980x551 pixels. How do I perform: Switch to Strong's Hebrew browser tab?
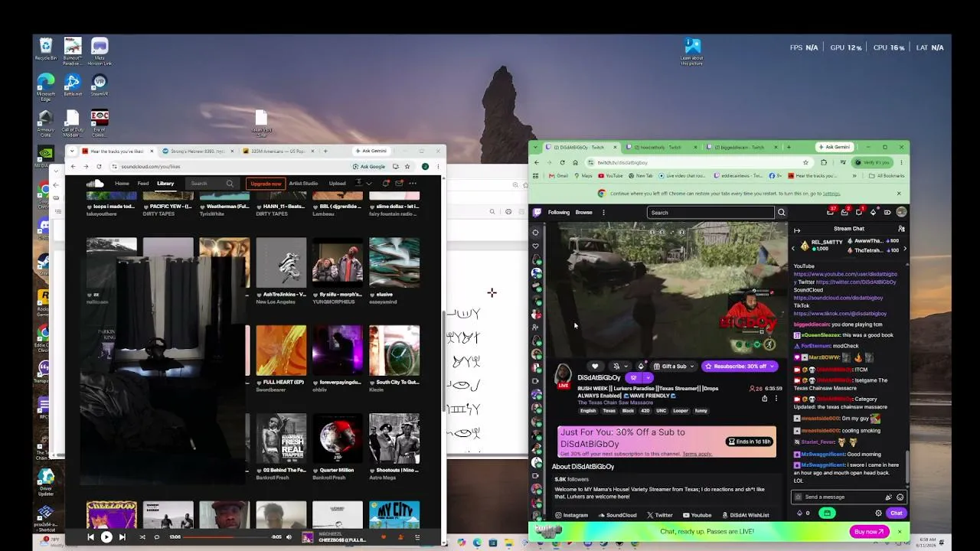point(198,151)
